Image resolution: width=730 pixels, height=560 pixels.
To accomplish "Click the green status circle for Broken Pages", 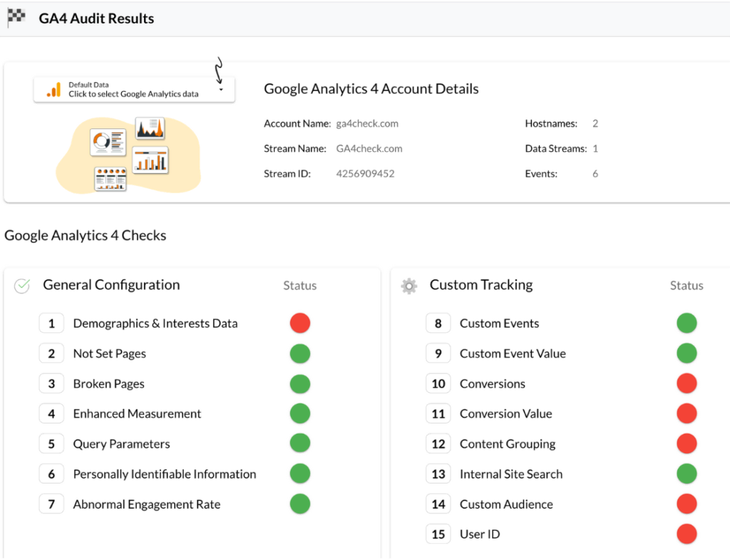I will [300, 383].
